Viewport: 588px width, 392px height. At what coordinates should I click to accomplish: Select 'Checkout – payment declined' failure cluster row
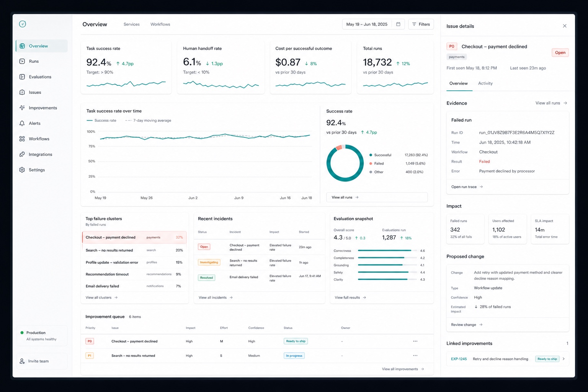pyautogui.click(x=134, y=237)
